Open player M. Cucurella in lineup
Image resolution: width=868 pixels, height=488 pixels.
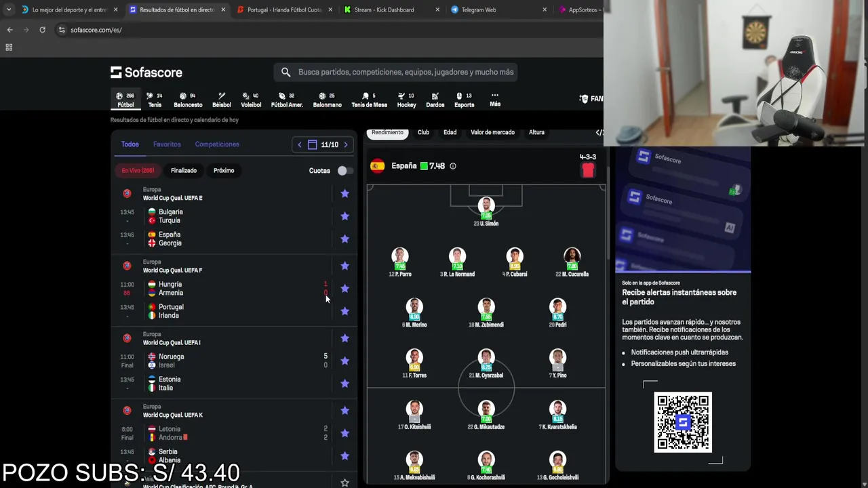572,262
